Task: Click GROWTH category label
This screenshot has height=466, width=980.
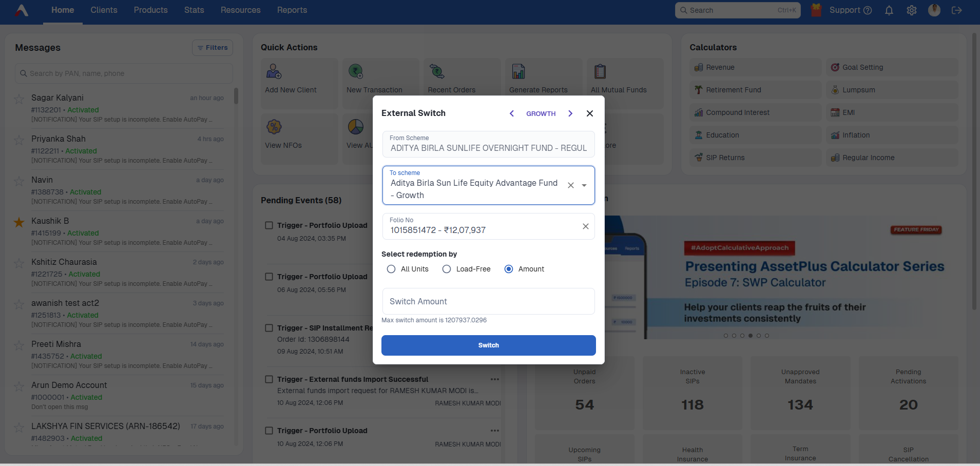Action: (541, 114)
